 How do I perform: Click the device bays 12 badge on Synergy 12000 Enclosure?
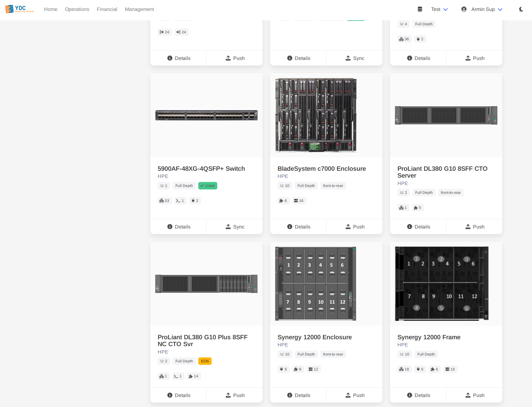point(313,369)
